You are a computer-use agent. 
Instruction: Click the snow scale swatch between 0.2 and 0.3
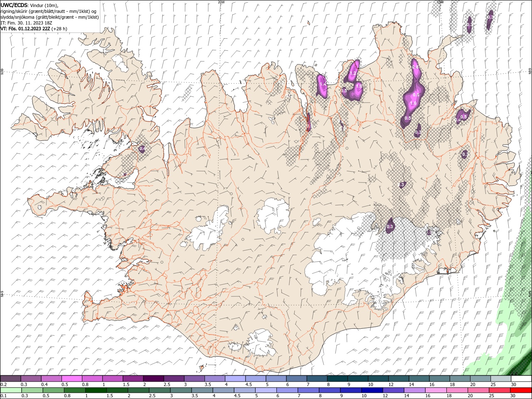11,379
